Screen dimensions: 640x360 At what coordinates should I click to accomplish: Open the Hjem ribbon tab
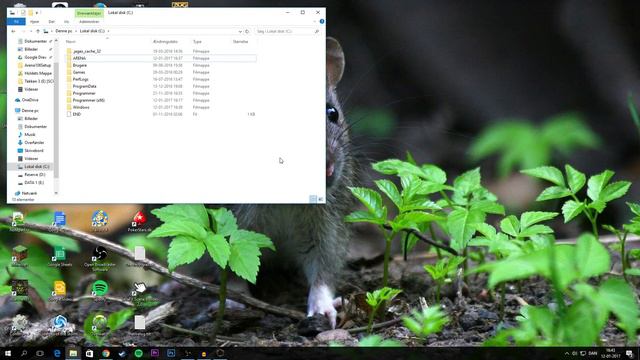coord(35,21)
